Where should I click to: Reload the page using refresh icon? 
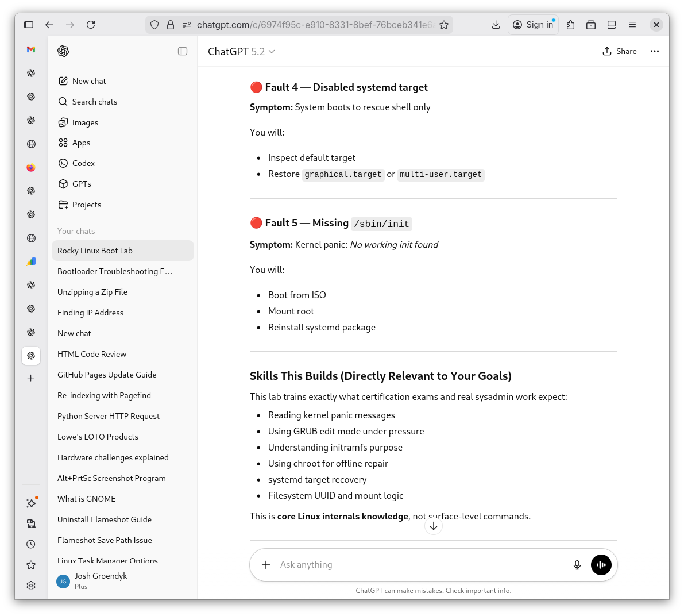click(x=91, y=25)
